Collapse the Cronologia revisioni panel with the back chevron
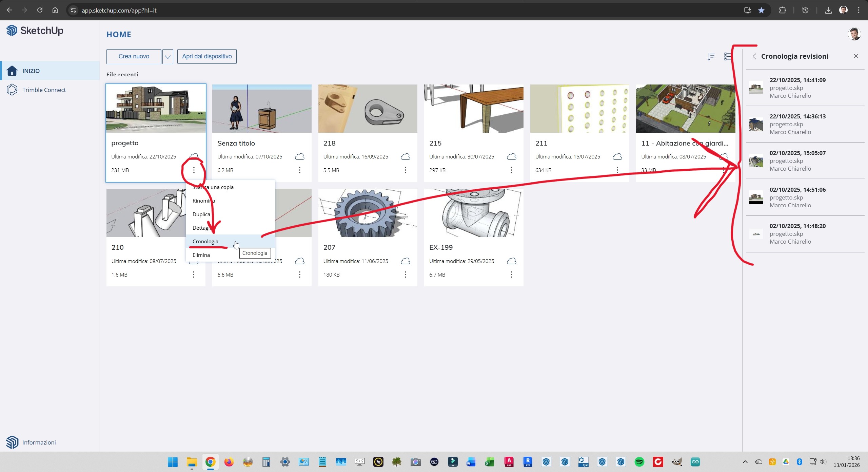Viewport: 868px width, 472px height. click(754, 56)
